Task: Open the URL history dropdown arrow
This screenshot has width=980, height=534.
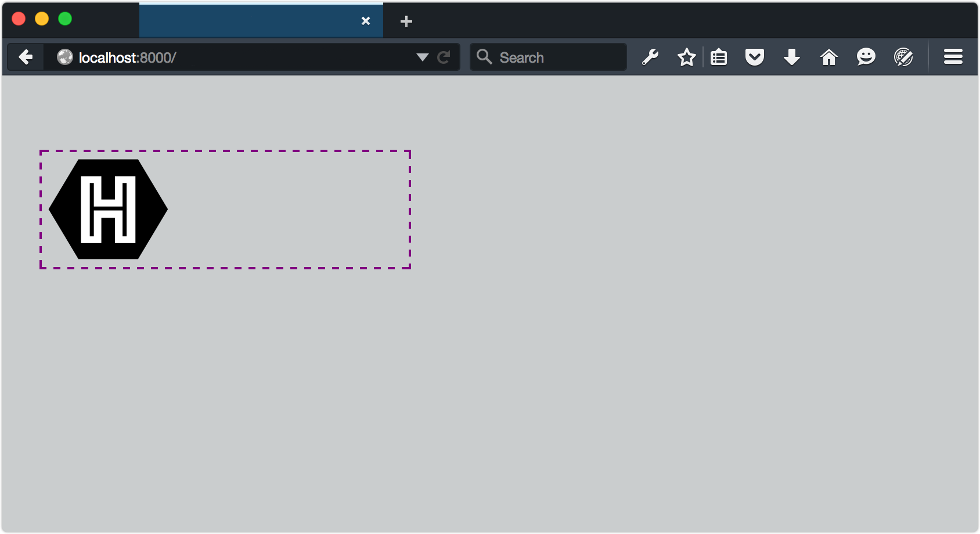Action: click(422, 57)
